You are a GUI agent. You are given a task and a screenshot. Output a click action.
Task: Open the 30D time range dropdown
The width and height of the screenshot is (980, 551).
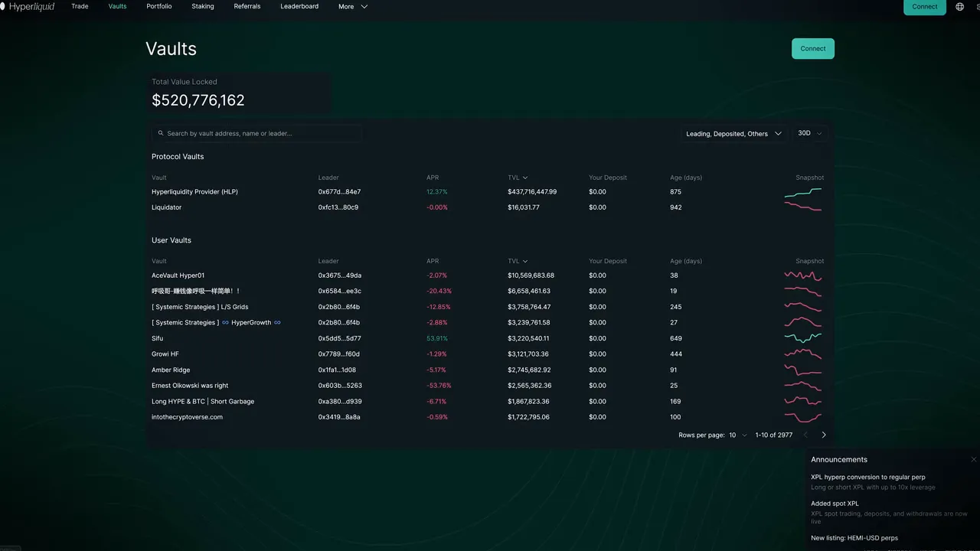(810, 133)
